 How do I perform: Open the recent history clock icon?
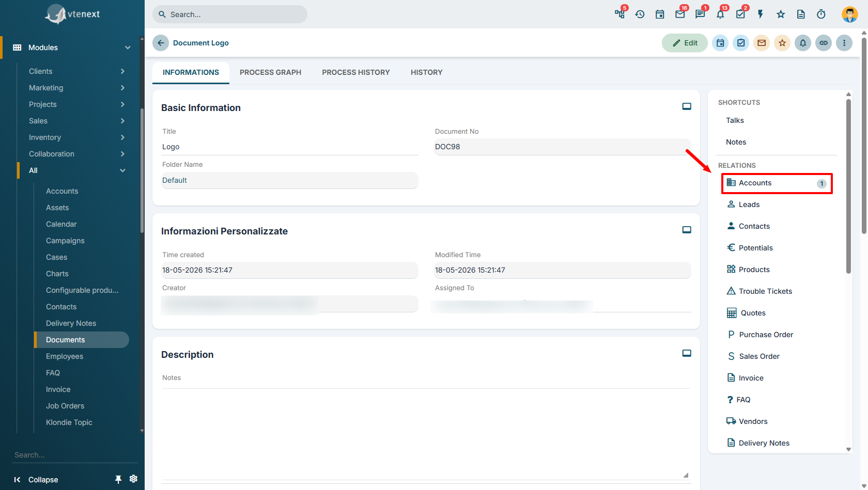click(x=640, y=14)
